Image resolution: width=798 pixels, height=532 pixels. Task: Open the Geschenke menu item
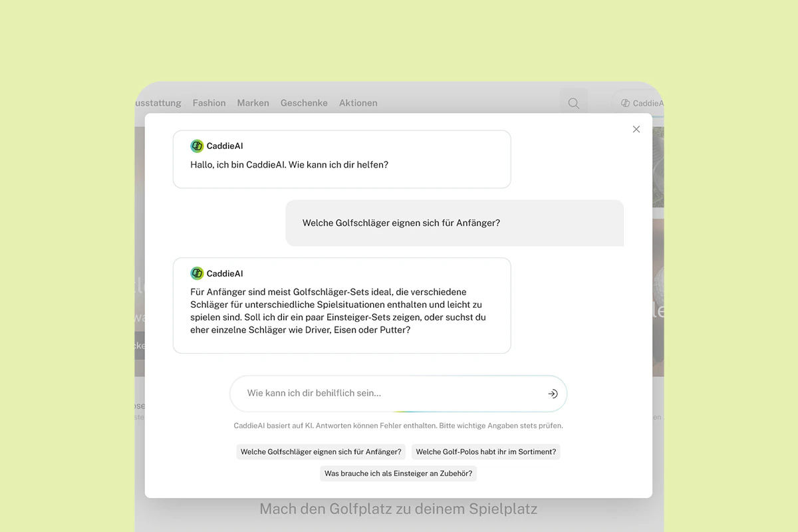click(x=304, y=103)
